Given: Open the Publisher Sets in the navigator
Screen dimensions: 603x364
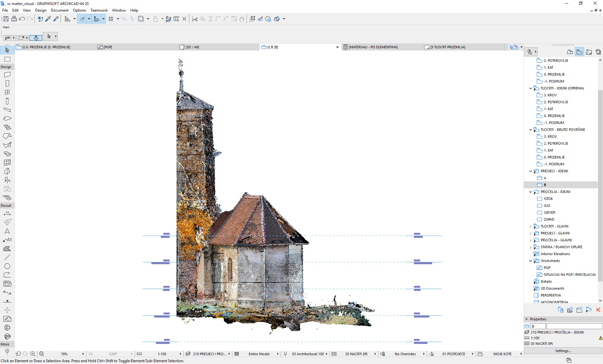Looking at the screenshot, I should click(598, 52).
